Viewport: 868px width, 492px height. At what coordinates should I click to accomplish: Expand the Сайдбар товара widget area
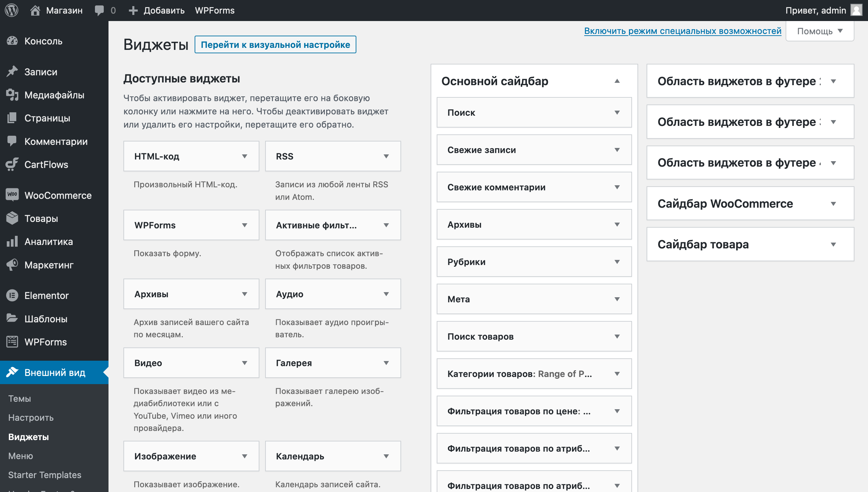835,245
